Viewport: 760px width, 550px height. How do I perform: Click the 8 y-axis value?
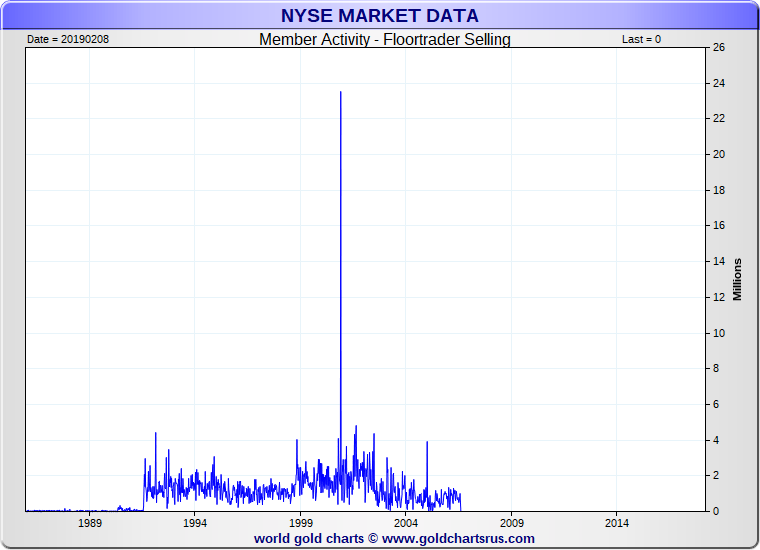[x=716, y=369]
